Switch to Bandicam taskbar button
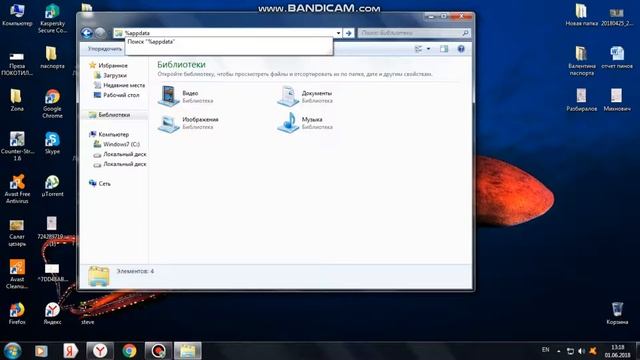 158,351
